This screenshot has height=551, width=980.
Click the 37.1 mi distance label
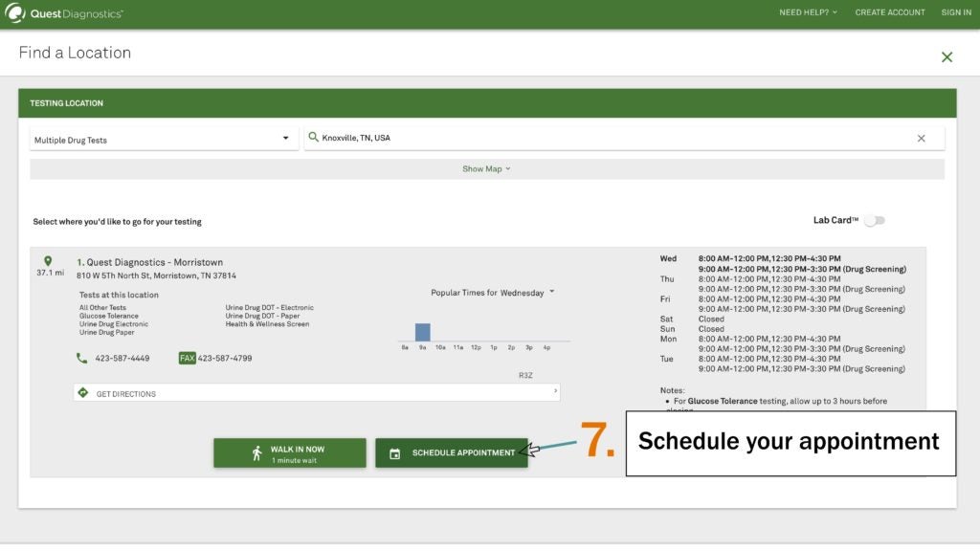point(50,273)
